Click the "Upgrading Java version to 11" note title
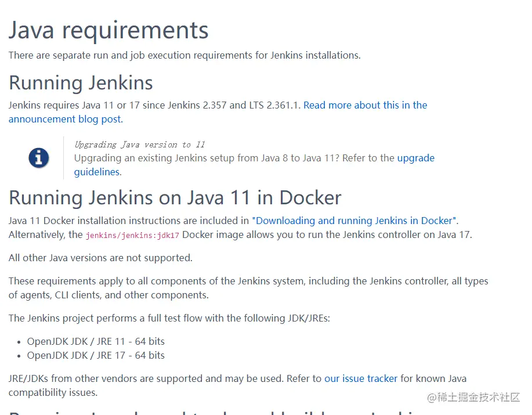This screenshot has height=415, width=532. (x=139, y=145)
